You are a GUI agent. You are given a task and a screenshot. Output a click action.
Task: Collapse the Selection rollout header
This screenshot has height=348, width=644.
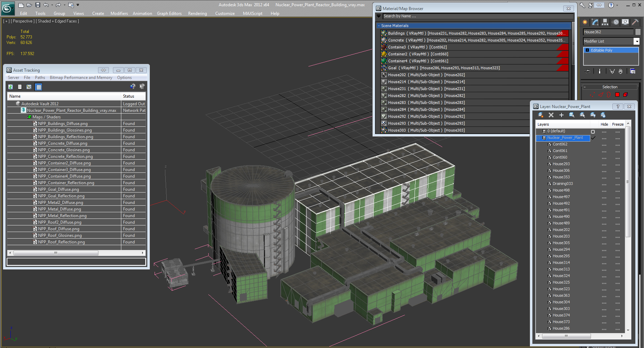pos(610,87)
